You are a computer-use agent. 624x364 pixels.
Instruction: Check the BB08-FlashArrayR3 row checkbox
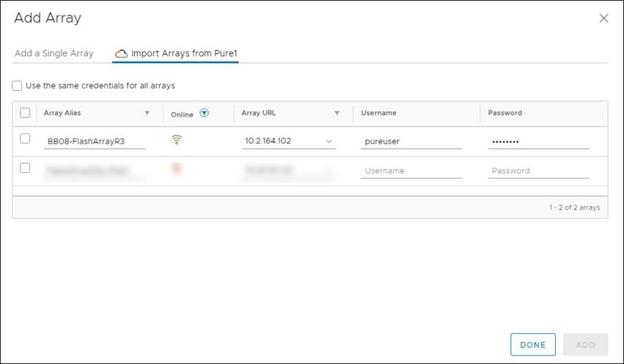click(25, 138)
